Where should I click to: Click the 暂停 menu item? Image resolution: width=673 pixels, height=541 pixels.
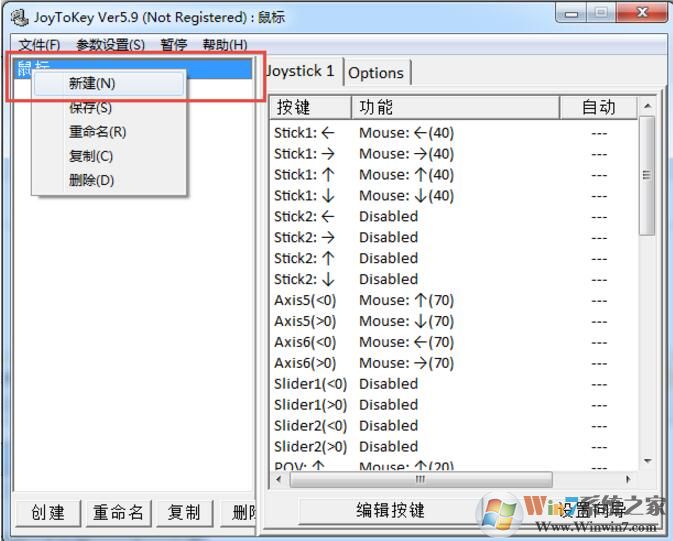point(174,44)
